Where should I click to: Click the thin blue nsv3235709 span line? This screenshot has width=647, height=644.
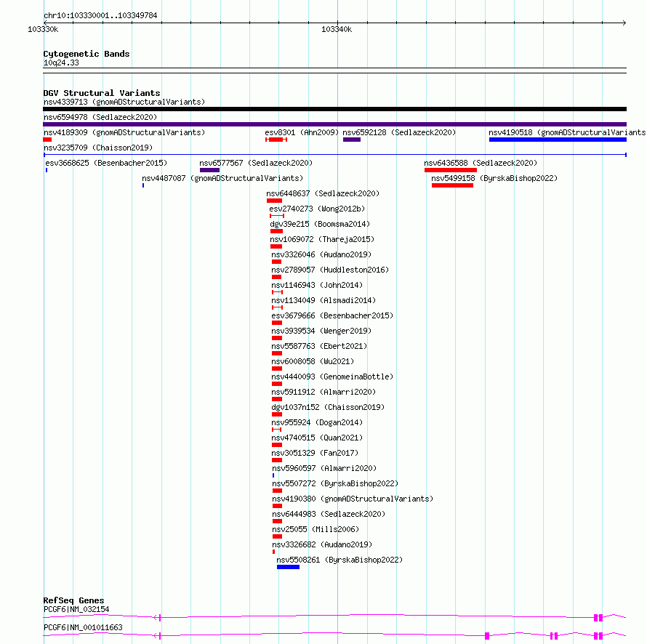point(335,155)
